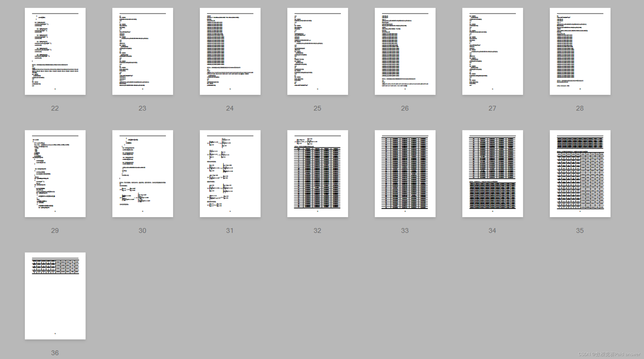Click the page number label 36
Viewport: 644px width, 359px height.
(x=55, y=353)
